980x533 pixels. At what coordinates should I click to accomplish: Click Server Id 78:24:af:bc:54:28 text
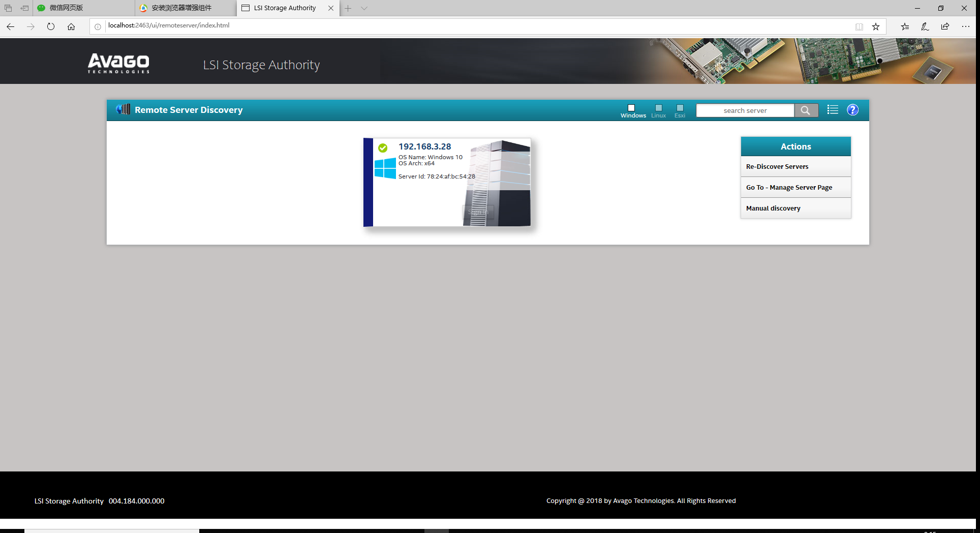(437, 176)
